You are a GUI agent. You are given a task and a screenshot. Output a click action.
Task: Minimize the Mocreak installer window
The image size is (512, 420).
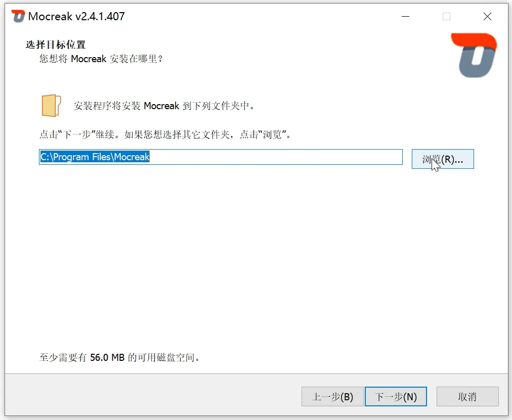(406, 16)
